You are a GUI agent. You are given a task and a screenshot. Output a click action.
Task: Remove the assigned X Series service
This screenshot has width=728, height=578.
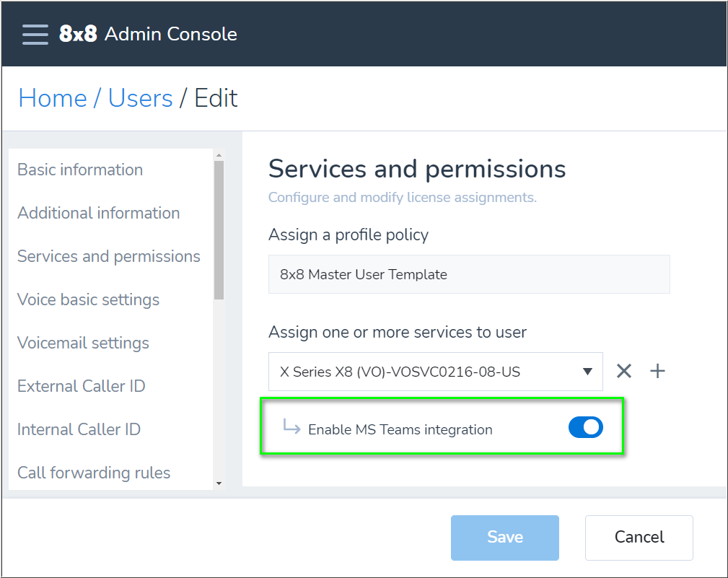[x=624, y=371]
